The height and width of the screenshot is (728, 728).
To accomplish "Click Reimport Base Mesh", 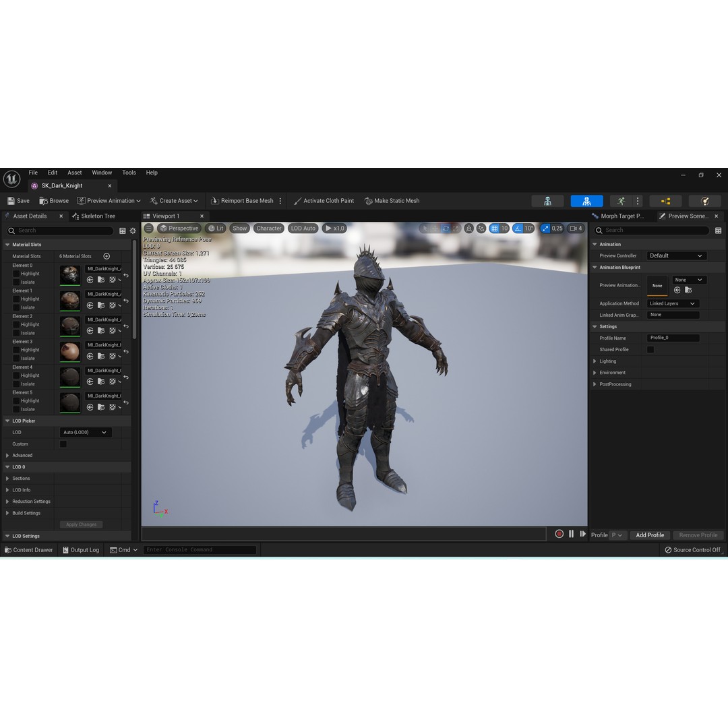I will (x=242, y=201).
